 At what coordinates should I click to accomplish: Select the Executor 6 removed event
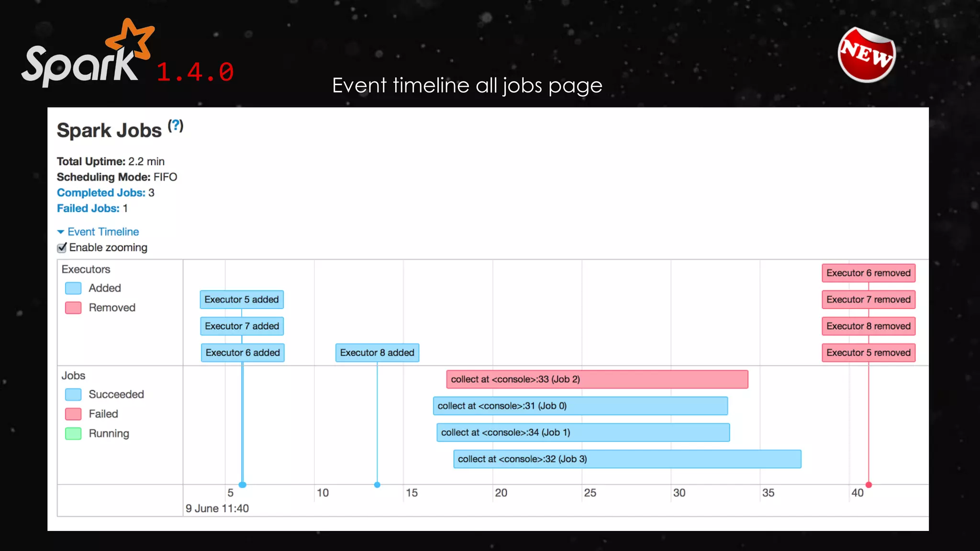point(869,273)
